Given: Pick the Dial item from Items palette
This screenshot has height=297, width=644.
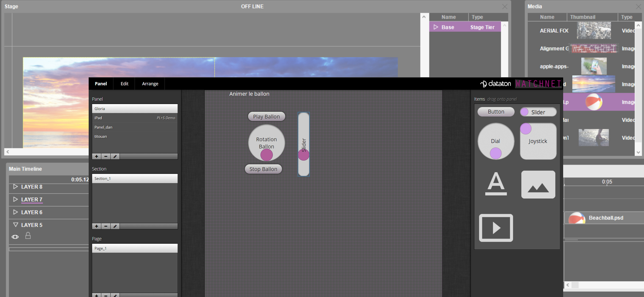Looking at the screenshot, I should (x=496, y=141).
